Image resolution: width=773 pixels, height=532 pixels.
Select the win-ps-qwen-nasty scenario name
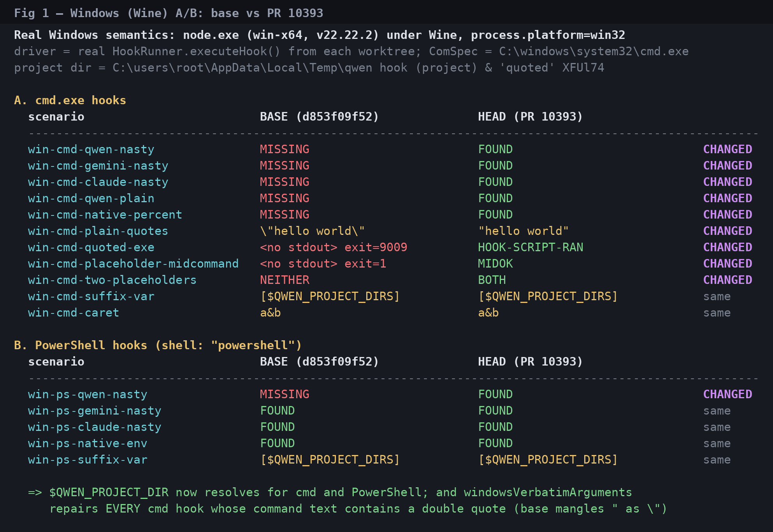88,394
